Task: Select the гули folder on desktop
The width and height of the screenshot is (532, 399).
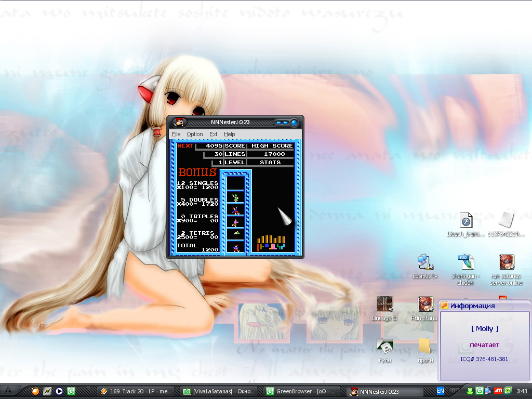Action: (385, 351)
